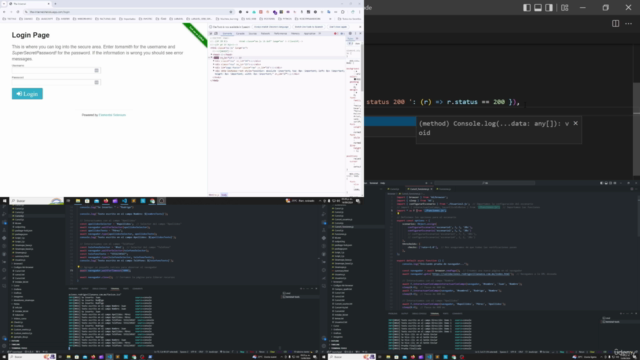Open File Explorer from the upper taskbar
This screenshot has height=360, width=640.
click(x=78, y=201)
